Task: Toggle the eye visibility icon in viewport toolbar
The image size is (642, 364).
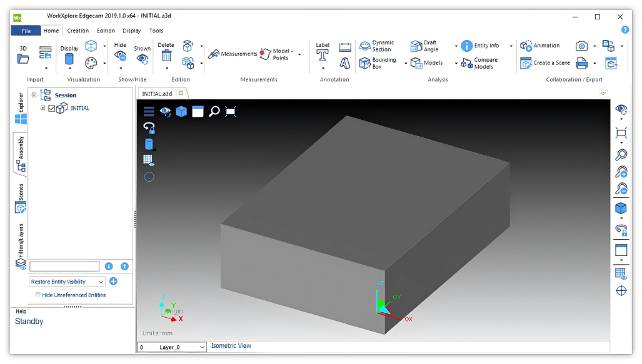Action: (166, 112)
